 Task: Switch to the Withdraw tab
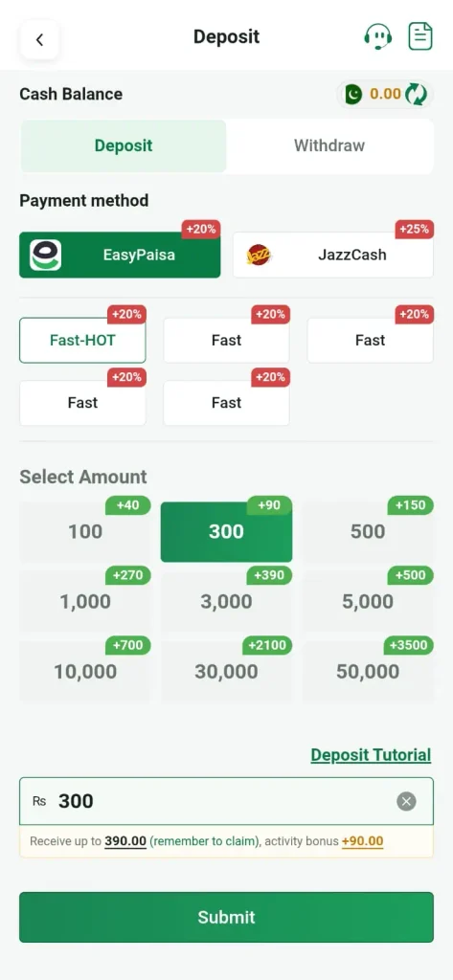click(329, 146)
